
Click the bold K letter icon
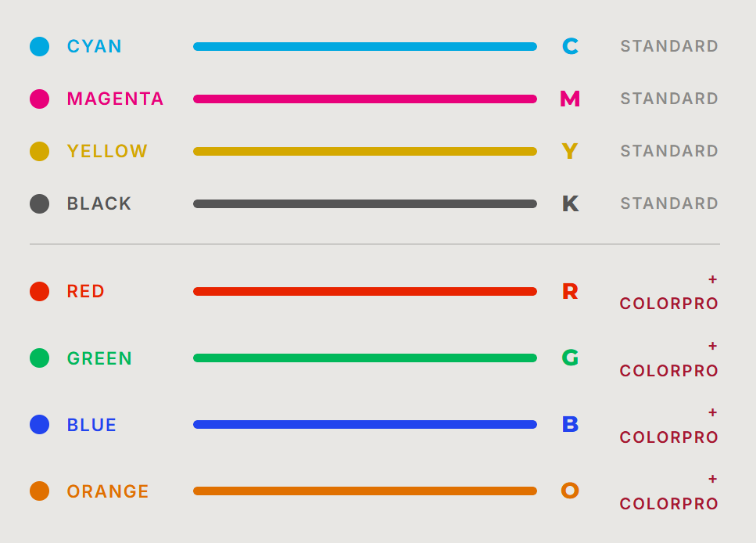(x=570, y=203)
